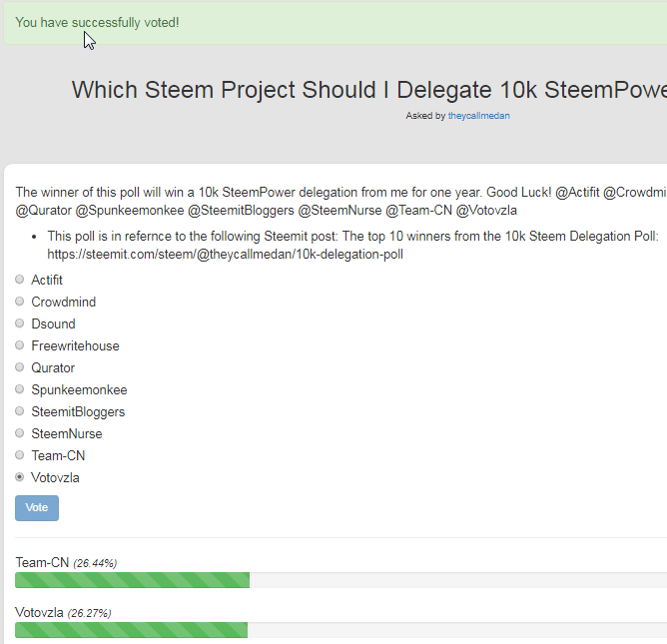
Task: Pick the Qurator radio button
Action: [x=20, y=367]
